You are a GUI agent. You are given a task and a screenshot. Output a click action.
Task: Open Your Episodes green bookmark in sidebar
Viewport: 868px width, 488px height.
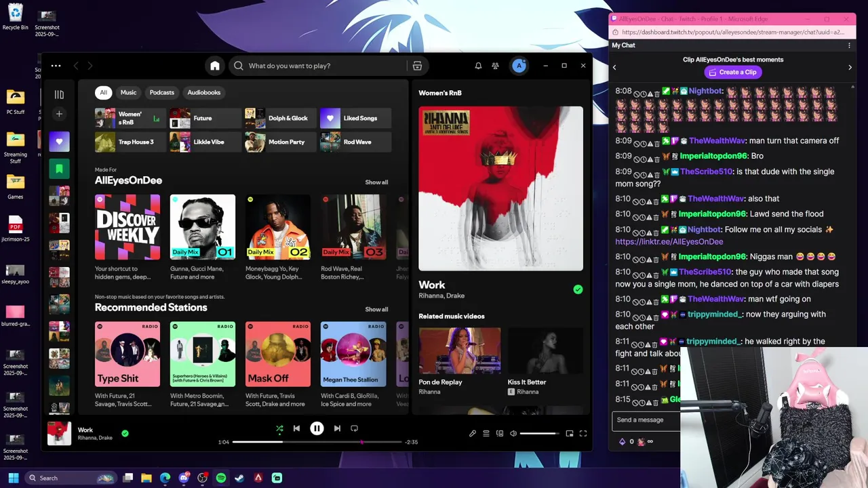[59, 169]
